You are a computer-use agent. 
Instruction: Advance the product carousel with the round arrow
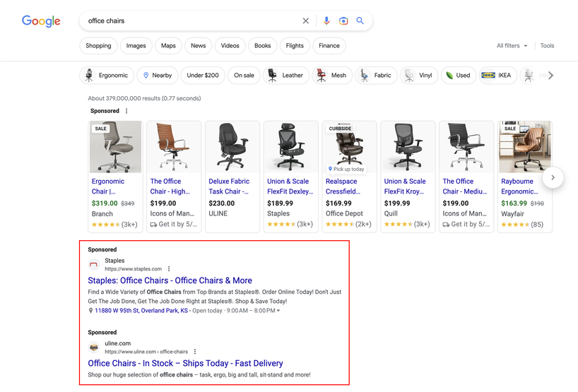pos(553,177)
